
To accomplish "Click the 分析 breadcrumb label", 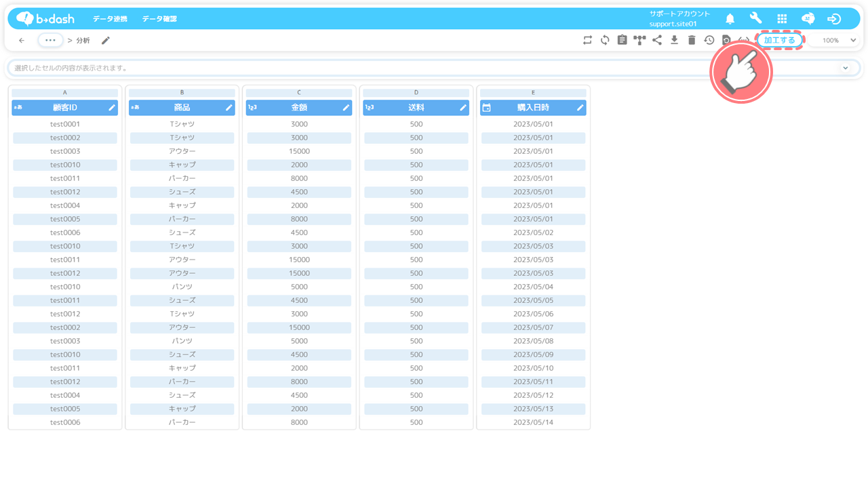I will 83,41.
